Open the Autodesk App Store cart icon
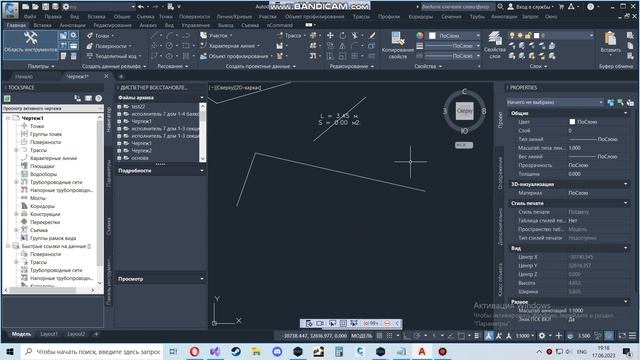This screenshot has height=360, width=640. (x=561, y=7)
